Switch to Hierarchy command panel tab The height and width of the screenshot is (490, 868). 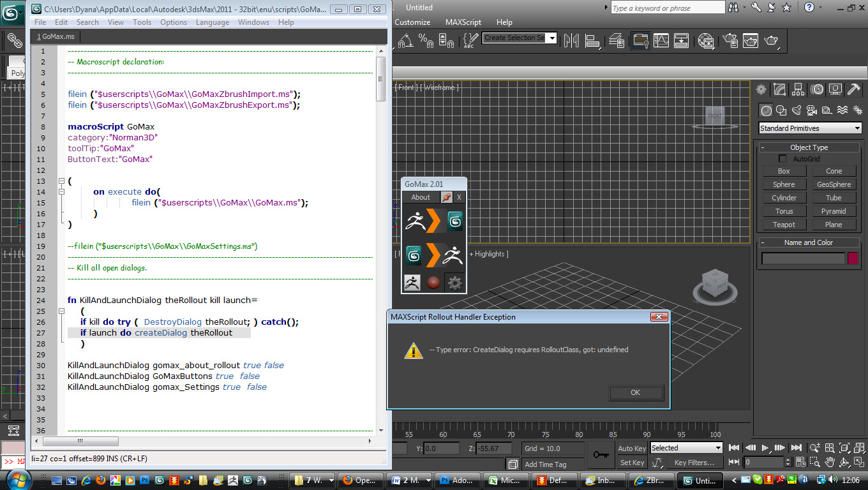point(798,89)
